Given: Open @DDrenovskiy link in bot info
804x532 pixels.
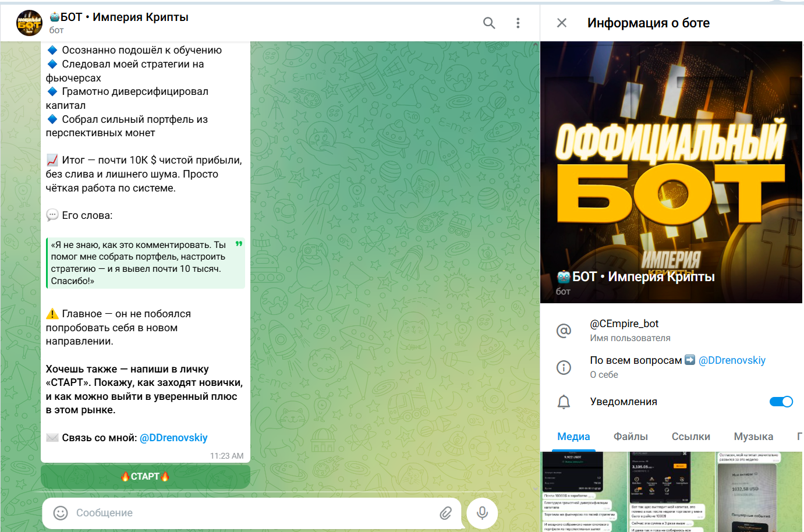Looking at the screenshot, I should pos(732,360).
